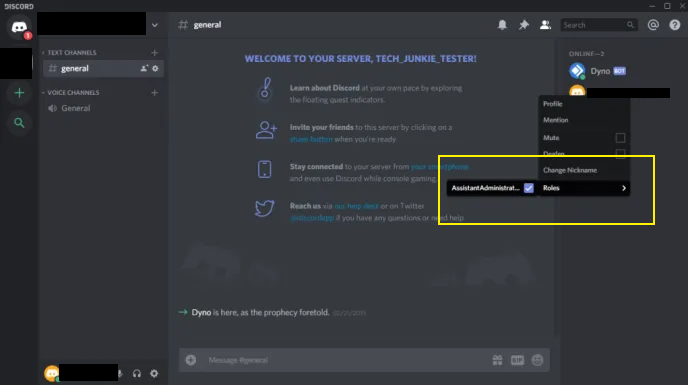Join the General voice channel

point(103,108)
